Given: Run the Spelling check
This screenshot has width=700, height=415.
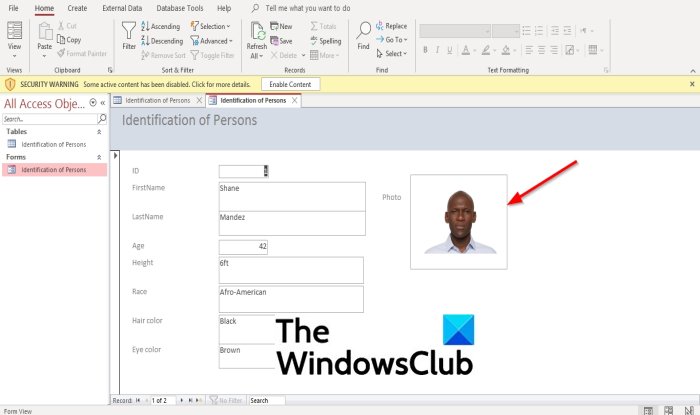Looking at the screenshot, I should click(x=325, y=41).
